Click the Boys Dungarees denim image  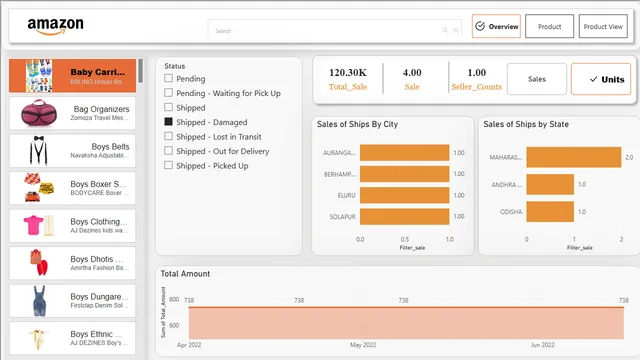coord(39,301)
